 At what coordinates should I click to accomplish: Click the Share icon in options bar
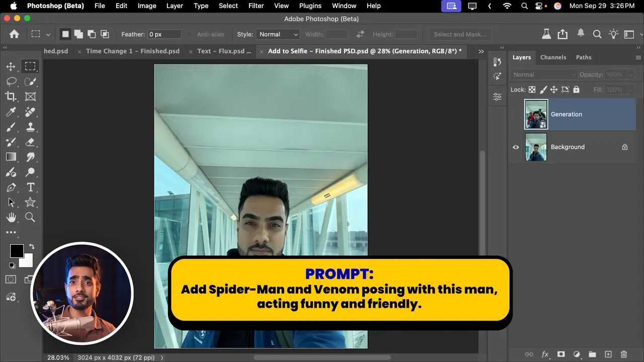click(562, 34)
